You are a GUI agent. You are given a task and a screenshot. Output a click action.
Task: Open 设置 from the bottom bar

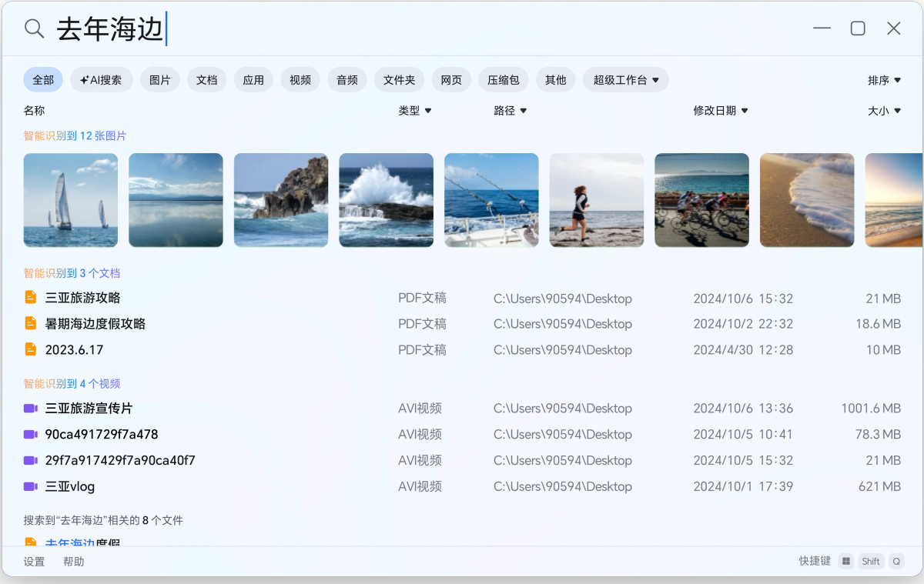tap(34, 561)
